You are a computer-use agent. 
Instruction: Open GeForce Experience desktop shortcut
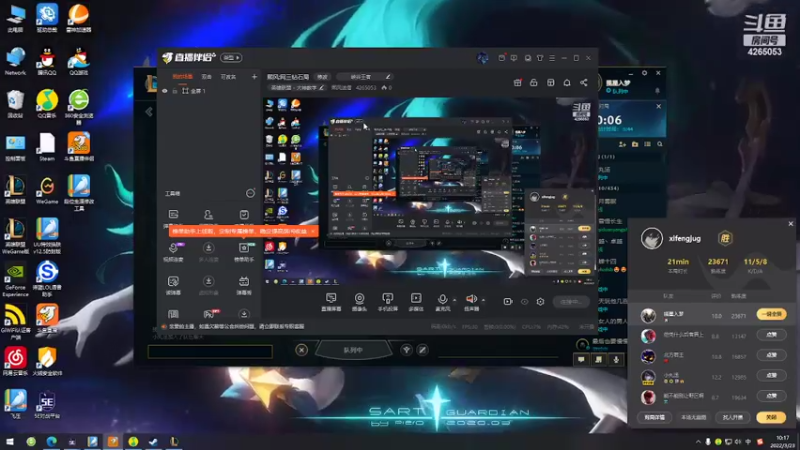15,279
